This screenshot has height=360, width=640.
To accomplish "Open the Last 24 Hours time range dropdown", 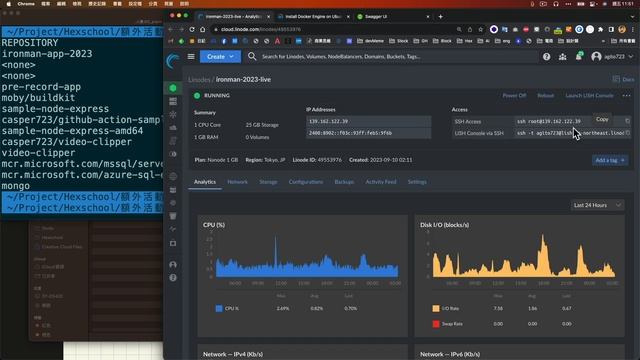I will coord(597,205).
